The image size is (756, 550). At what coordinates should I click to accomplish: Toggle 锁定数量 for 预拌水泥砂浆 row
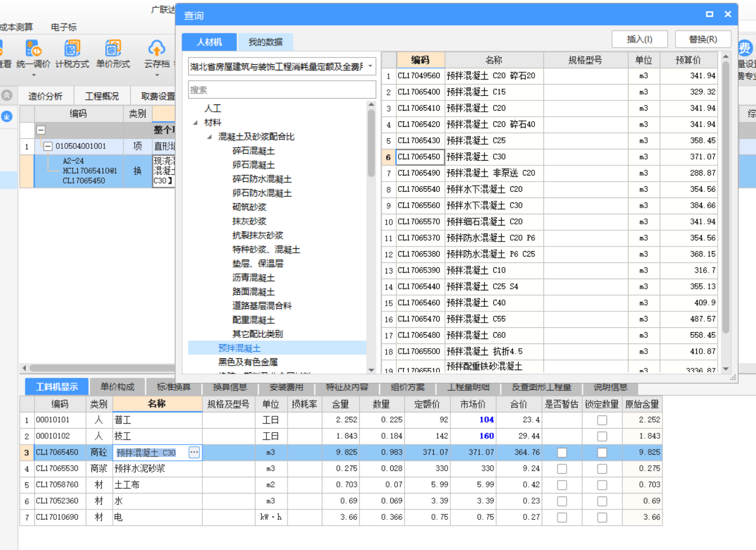[x=602, y=469]
